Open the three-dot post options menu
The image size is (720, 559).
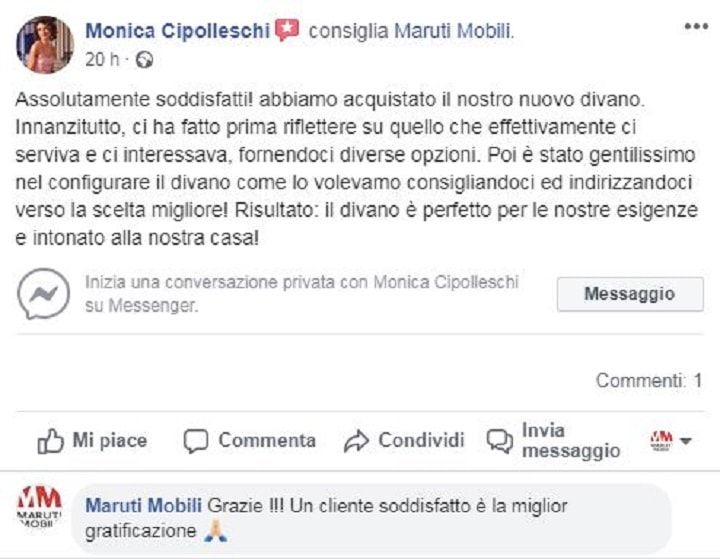pos(695,27)
